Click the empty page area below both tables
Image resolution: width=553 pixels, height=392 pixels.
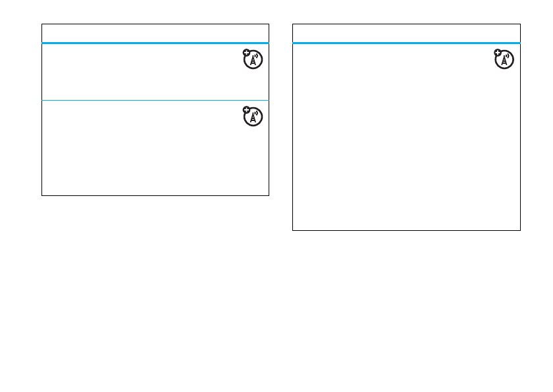[x=276, y=310]
